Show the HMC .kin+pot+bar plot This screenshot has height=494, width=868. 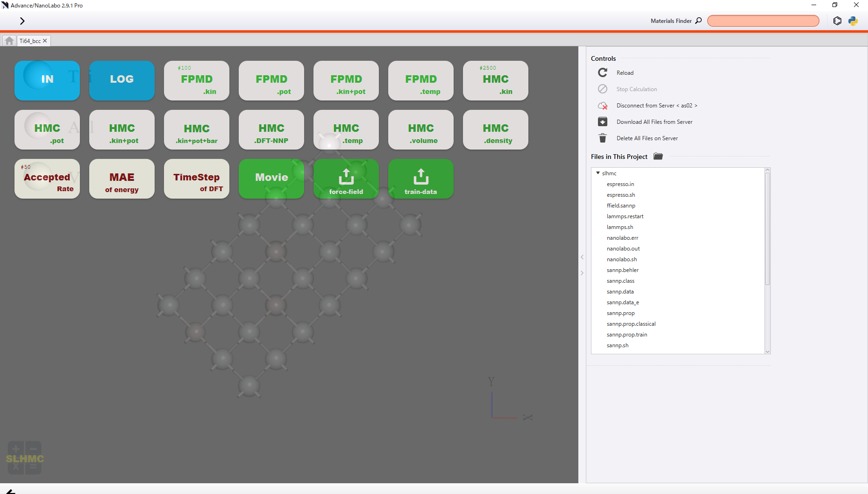pos(197,129)
